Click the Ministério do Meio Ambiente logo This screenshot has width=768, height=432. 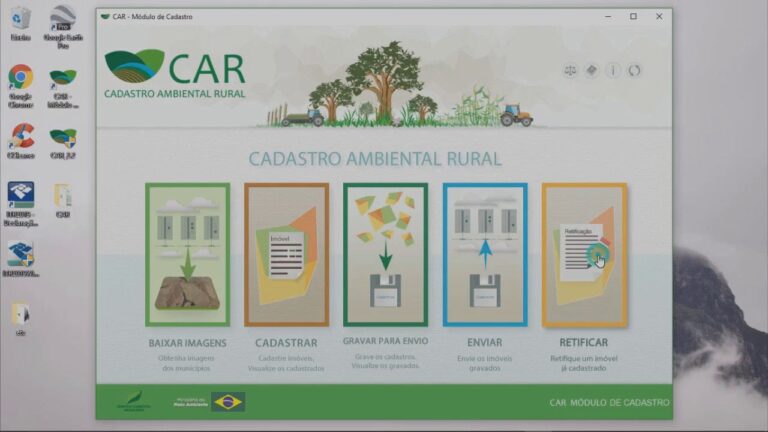click(x=191, y=402)
